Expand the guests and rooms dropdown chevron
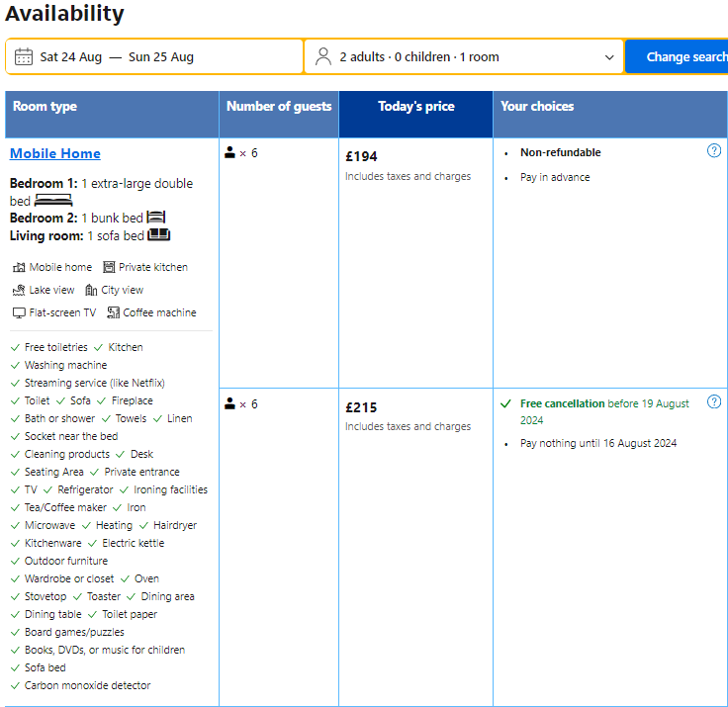This screenshot has height=707, width=728. point(609,57)
